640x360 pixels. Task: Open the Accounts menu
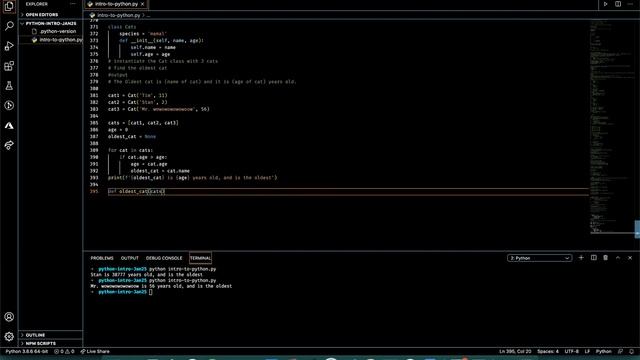click(9, 317)
